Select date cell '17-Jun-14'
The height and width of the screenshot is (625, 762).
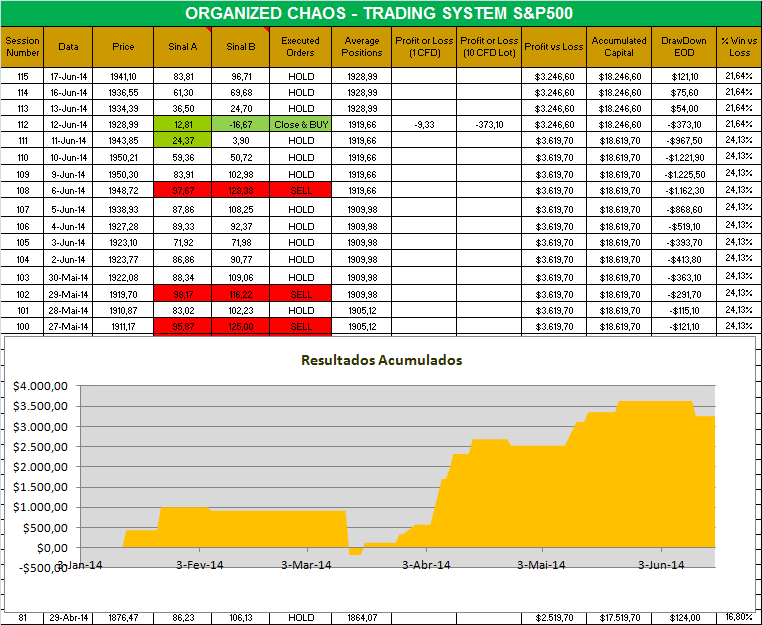coord(68,76)
